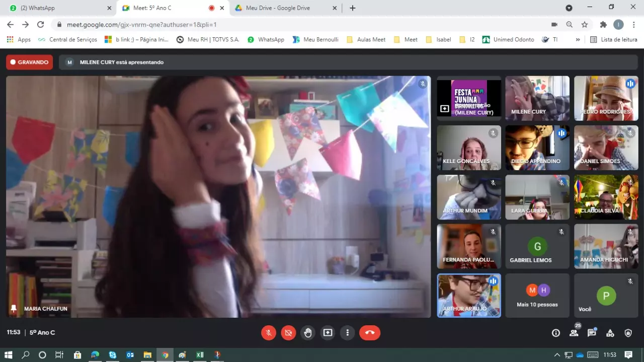This screenshot has width=644, height=362.
Task: Expand the Windows system tray hidden icons
Action: [x=557, y=355]
